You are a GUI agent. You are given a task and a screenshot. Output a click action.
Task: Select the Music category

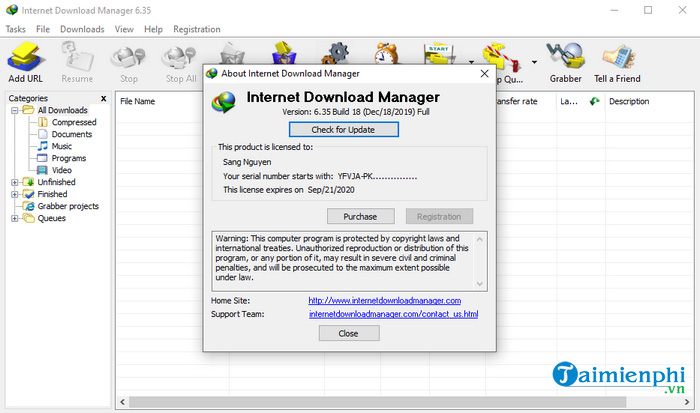(x=62, y=146)
